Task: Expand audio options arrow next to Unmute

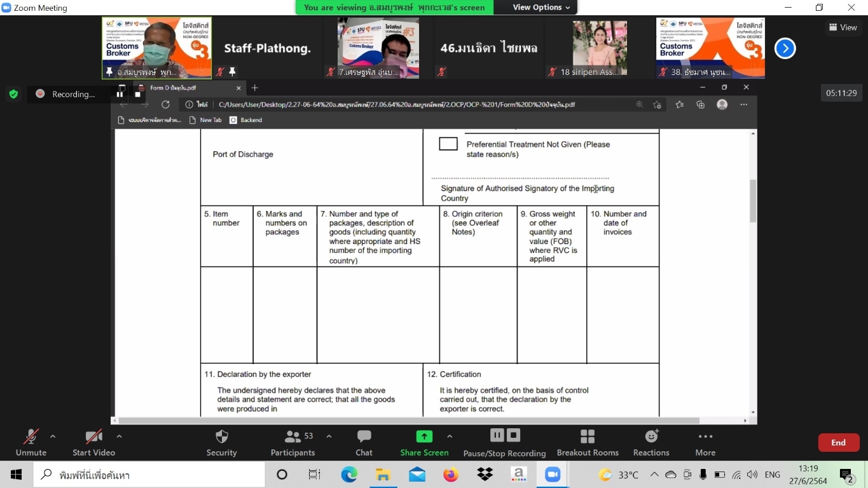Action: click(53, 437)
